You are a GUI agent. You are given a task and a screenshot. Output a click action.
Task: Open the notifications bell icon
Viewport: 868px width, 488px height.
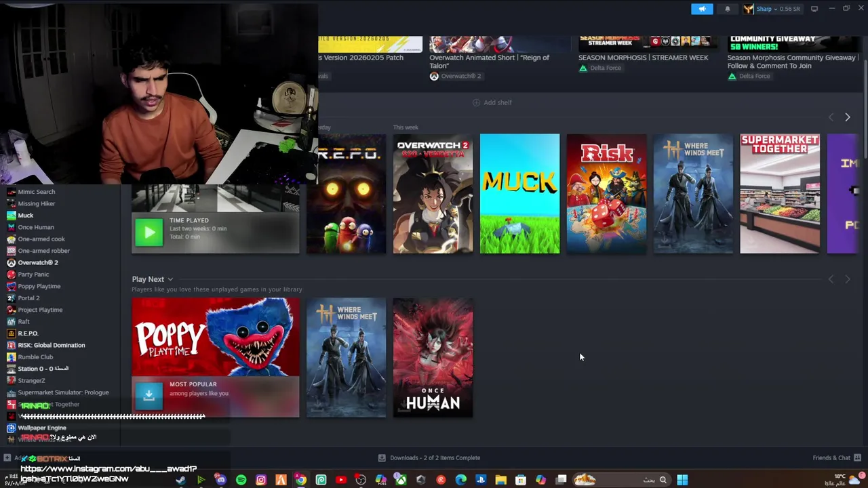tap(728, 9)
